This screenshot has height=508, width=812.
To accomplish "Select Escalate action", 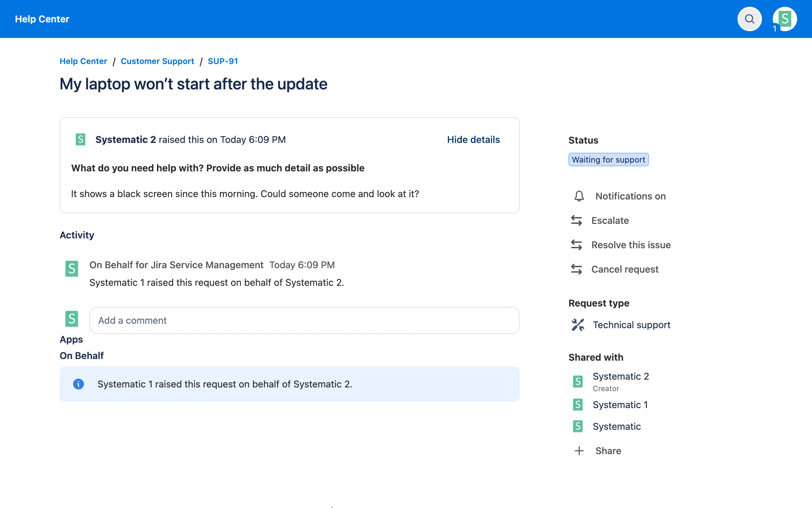I will pos(610,220).
